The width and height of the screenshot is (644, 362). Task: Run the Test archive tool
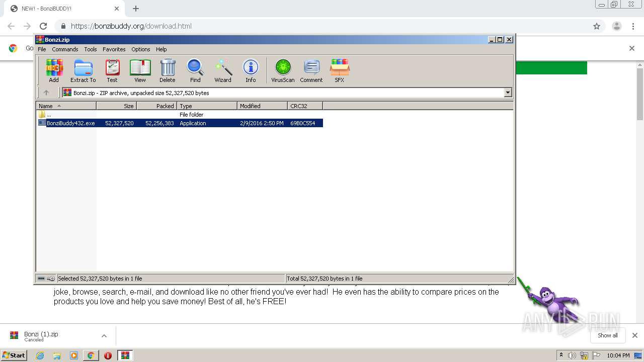pyautogui.click(x=112, y=70)
